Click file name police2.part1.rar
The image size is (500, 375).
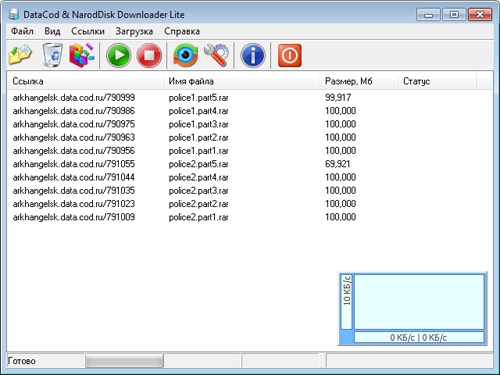coord(198,217)
